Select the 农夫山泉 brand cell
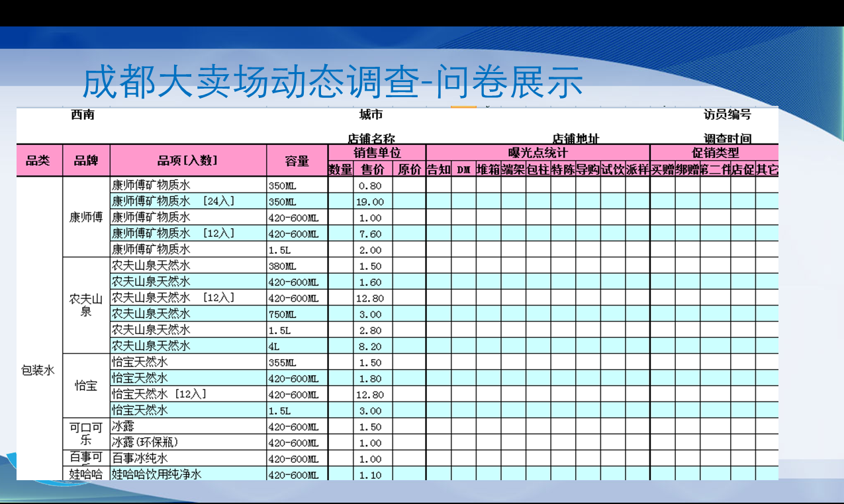The width and height of the screenshot is (844, 504). click(x=86, y=305)
